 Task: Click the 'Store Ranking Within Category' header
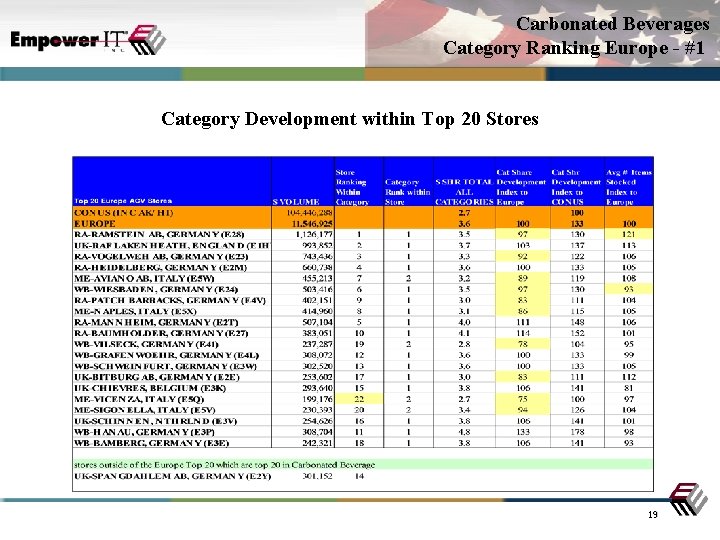[x=352, y=187]
